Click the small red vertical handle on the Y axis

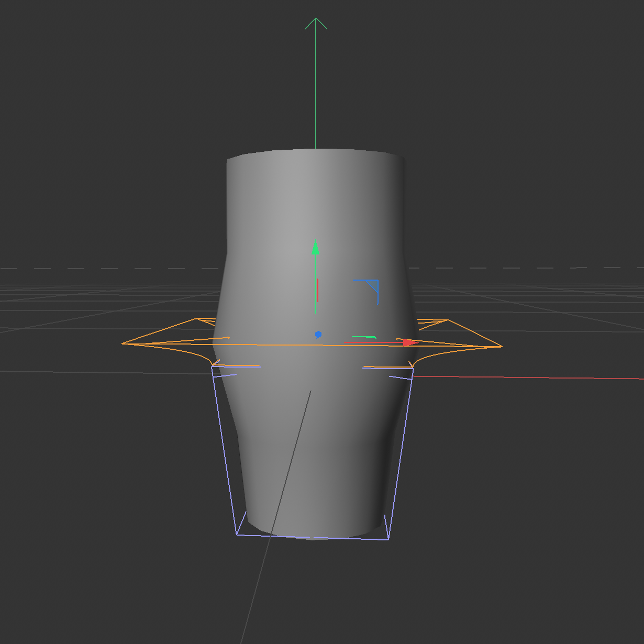click(x=318, y=290)
